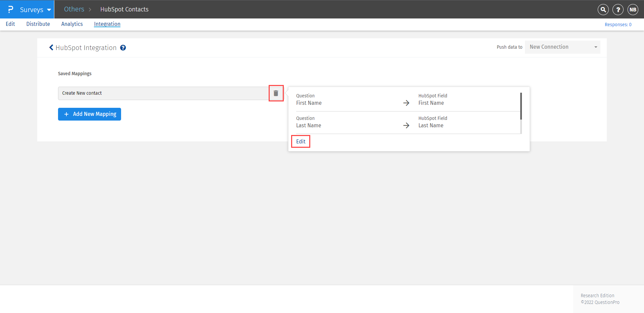The height and width of the screenshot is (313, 644).
Task: Click the First Name HubSpot field value
Action: click(x=431, y=103)
